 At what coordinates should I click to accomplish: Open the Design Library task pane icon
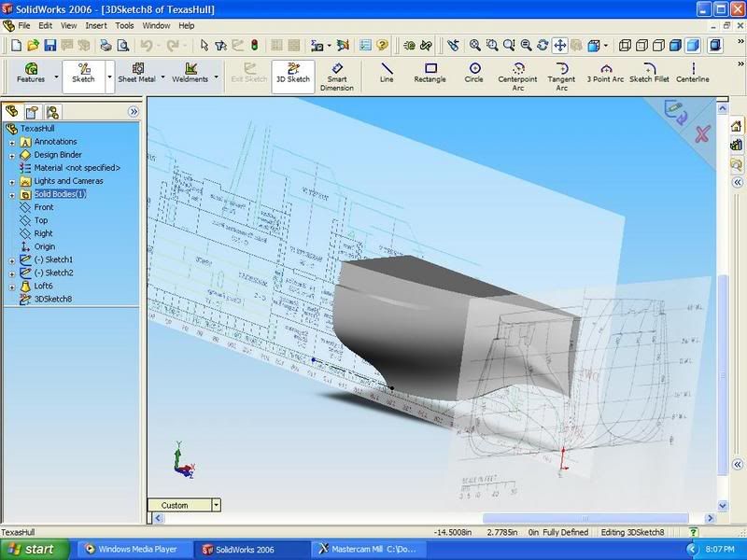[737, 145]
